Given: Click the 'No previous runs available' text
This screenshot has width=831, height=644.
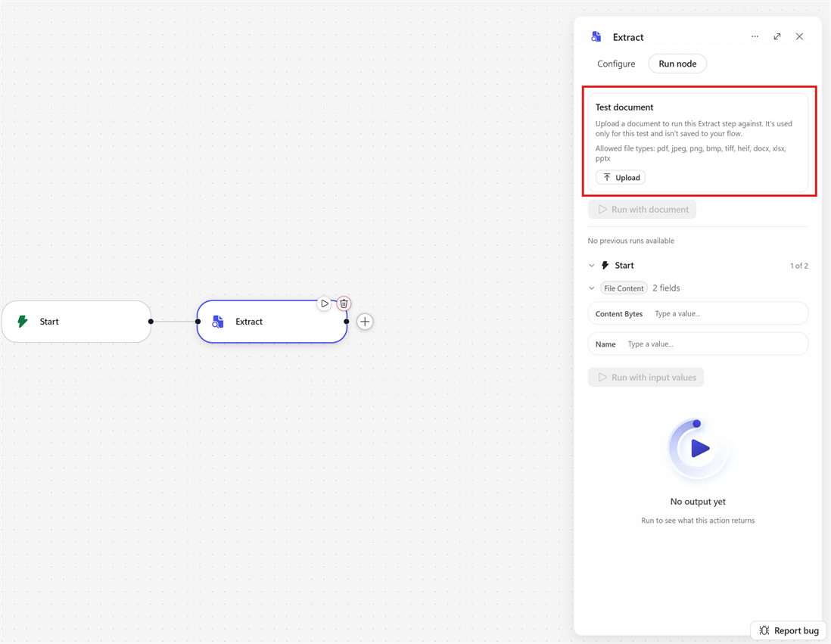Looking at the screenshot, I should click(630, 241).
